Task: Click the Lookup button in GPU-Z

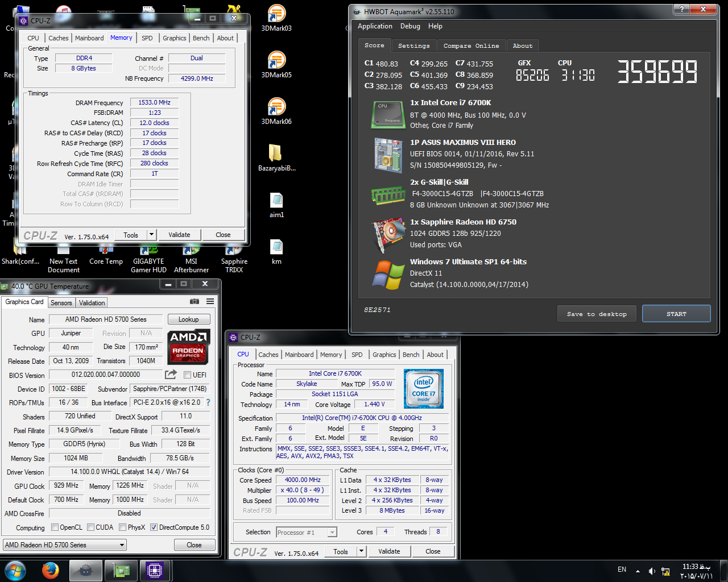Action: (x=189, y=319)
